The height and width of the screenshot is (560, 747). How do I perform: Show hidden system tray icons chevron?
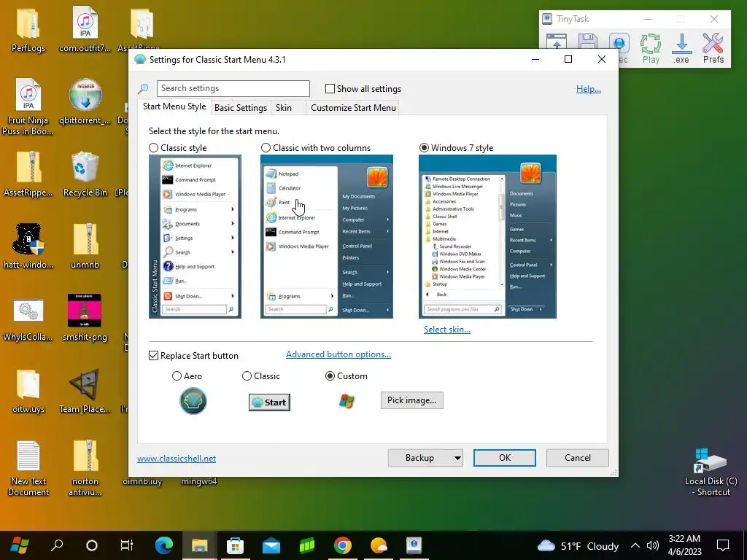tap(635, 545)
